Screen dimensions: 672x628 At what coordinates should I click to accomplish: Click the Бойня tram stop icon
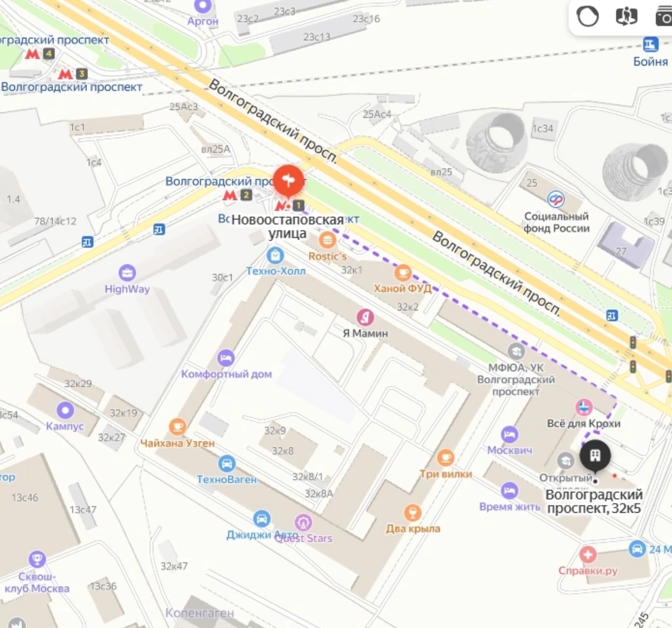651,44
